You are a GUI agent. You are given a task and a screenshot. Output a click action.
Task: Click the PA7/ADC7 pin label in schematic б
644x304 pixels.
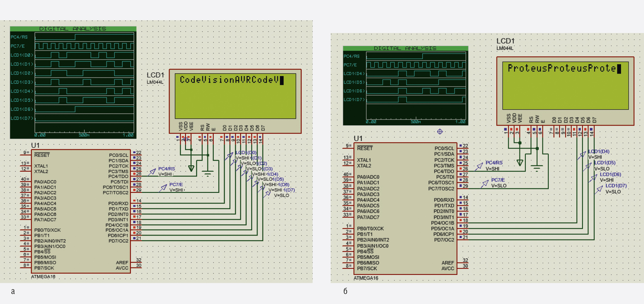[368, 217]
